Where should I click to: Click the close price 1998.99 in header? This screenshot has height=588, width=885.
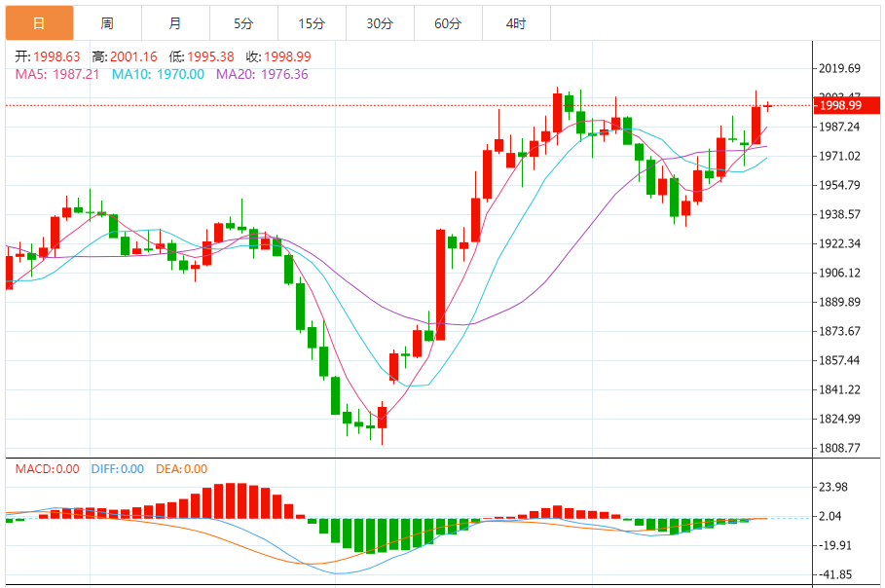point(287,56)
